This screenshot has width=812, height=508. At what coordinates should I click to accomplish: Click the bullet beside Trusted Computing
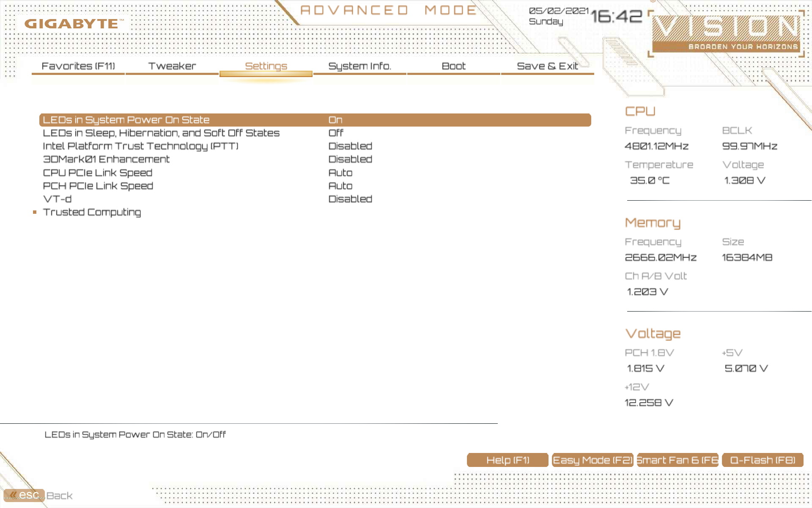pos(35,212)
